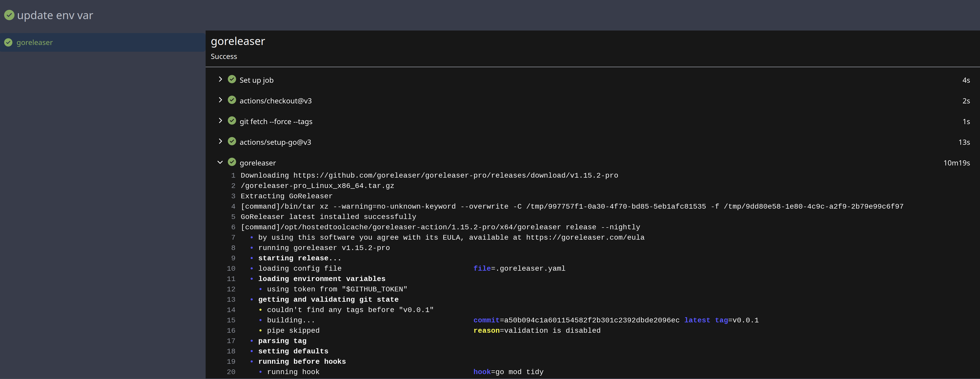Click 'reason=validation is disabled' log value
The image size is (980, 379).
[537, 331]
